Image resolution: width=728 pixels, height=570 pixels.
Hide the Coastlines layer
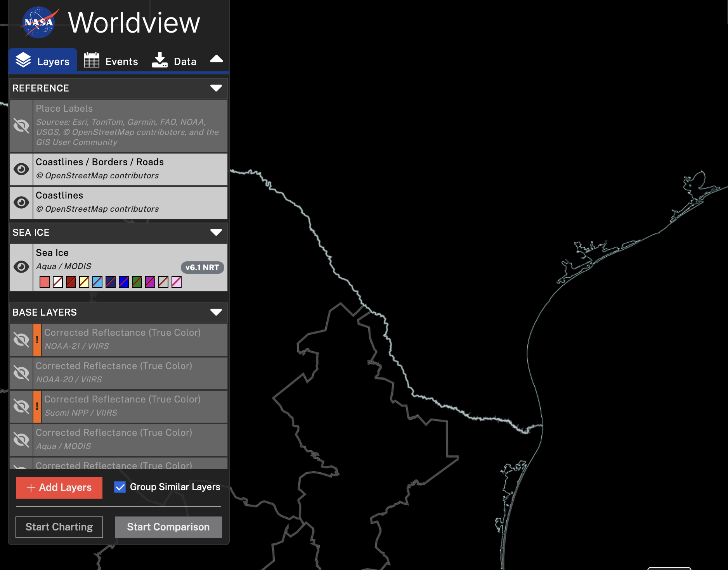pos(21,202)
